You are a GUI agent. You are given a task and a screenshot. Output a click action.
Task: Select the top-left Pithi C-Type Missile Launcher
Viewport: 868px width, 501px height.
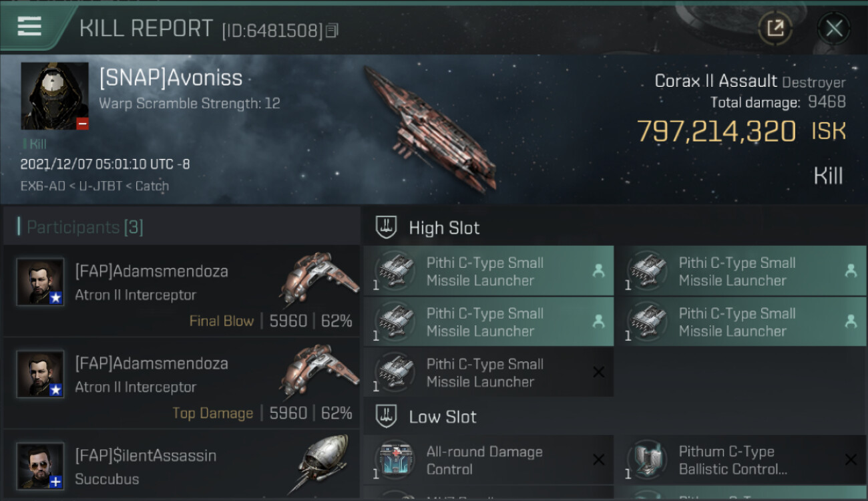tap(488, 271)
